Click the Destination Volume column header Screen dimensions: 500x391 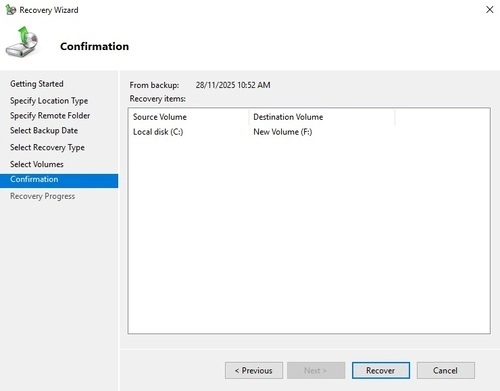(x=322, y=117)
